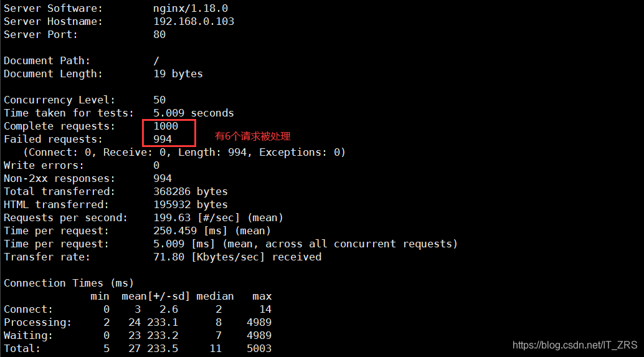Click the Non-2xx responses value 994
Image resolution: width=644 pixels, height=357 pixels.
coord(163,178)
